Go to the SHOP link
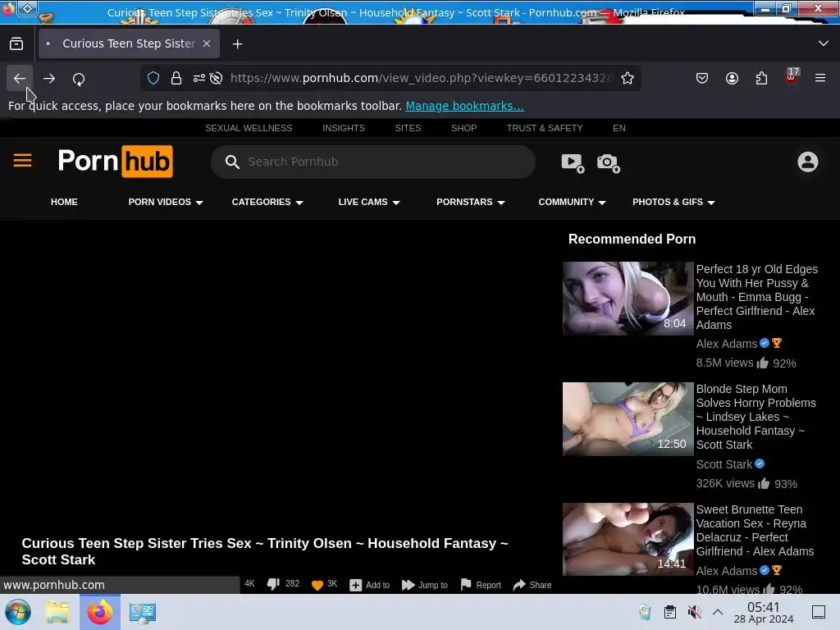Viewport: 840px width, 630px height. pyautogui.click(x=463, y=128)
